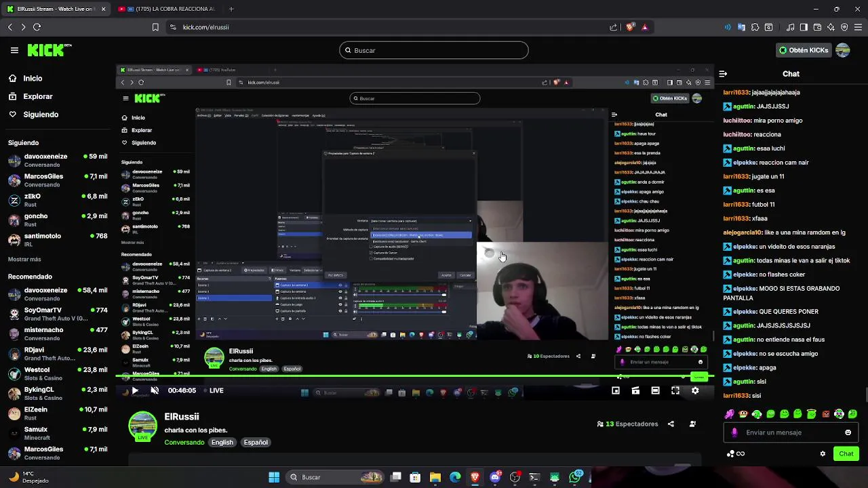
Task: Open File Explorer from the taskbar
Action: click(435, 477)
